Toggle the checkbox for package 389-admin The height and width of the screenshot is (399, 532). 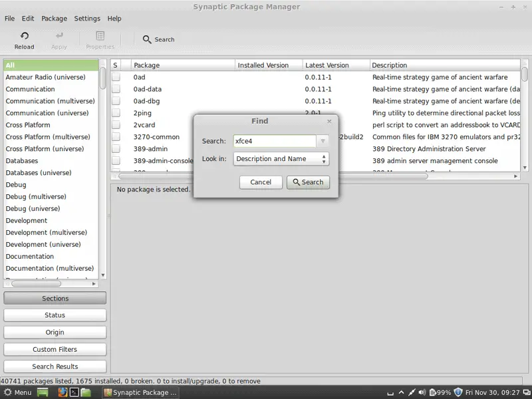pos(116,148)
